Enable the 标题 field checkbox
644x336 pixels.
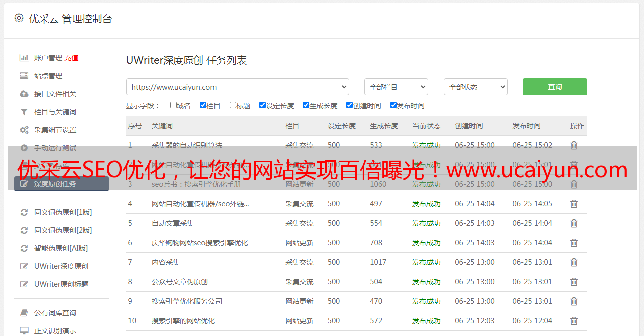pyautogui.click(x=233, y=105)
